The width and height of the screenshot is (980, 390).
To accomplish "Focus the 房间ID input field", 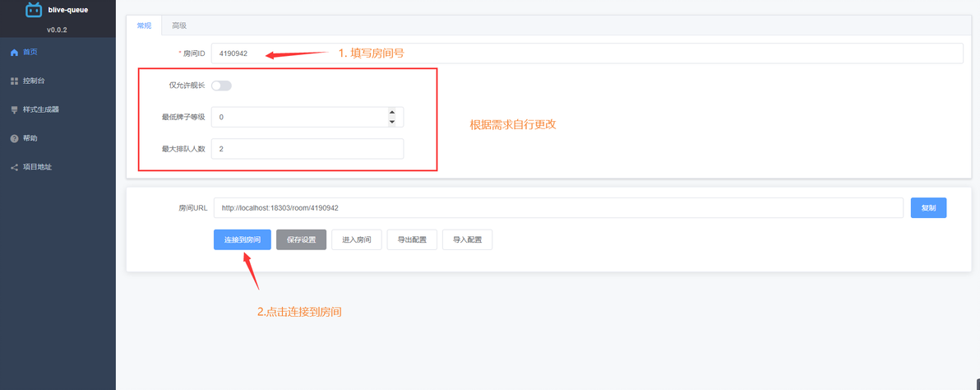I will [587, 53].
